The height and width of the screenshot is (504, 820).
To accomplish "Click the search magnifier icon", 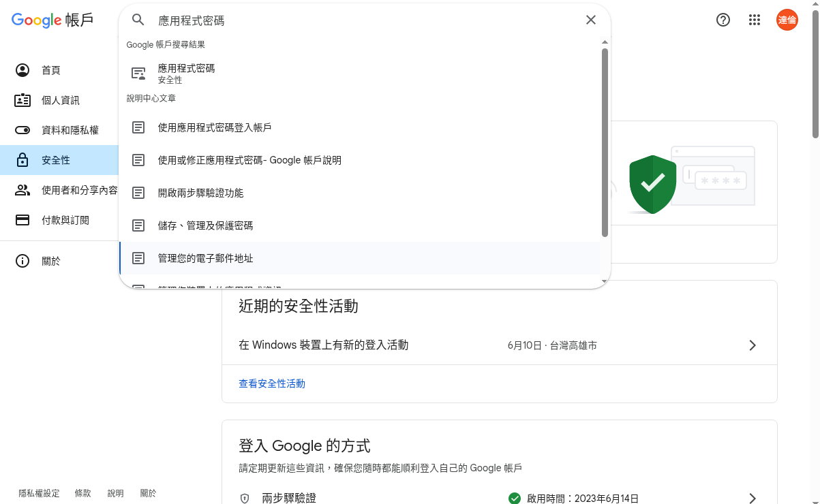I will 138,20.
